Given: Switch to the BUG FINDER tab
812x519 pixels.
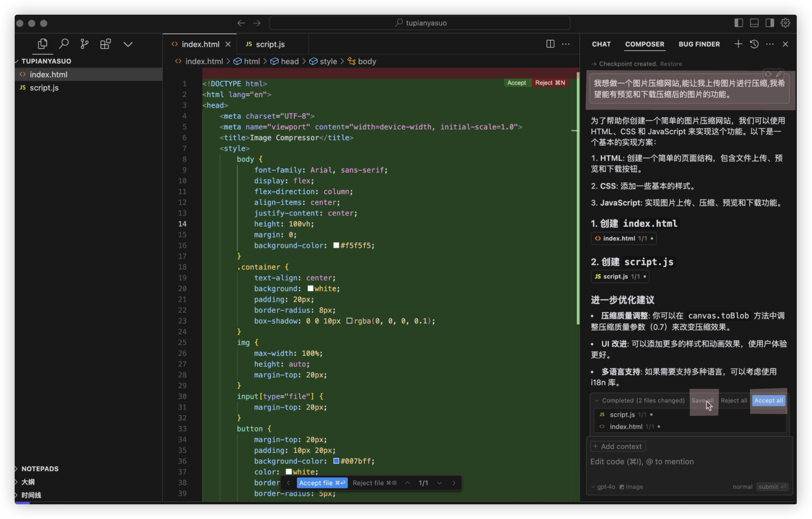Looking at the screenshot, I should pyautogui.click(x=699, y=44).
